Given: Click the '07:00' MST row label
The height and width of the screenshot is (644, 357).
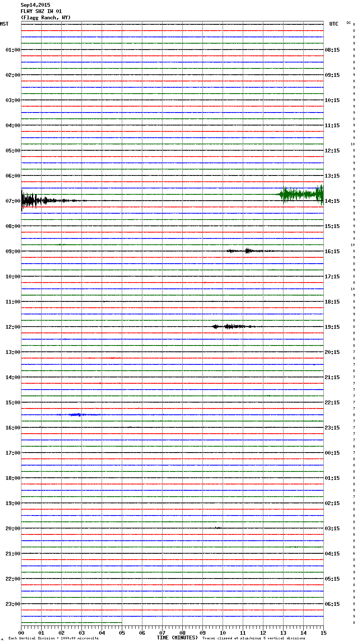Looking at the screenshot, I should 13,201.
